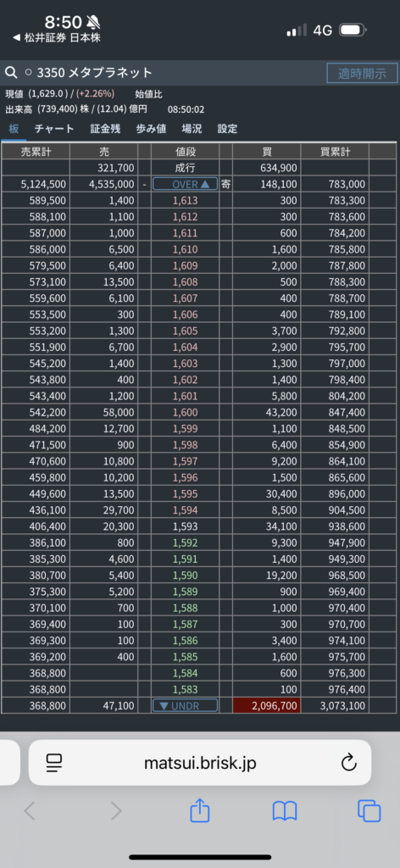400x868 pixels.
Task: Tap the Safari forward arrow
Action: [115, 811]
